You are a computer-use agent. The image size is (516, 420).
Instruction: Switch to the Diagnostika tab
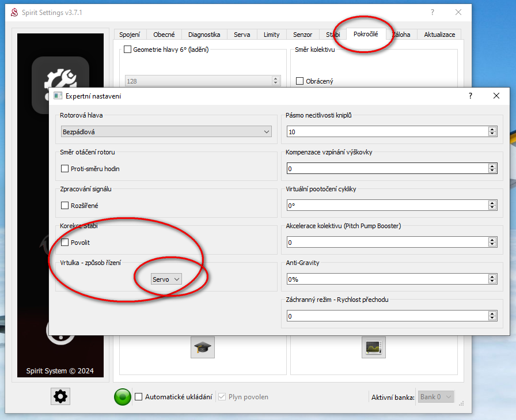coord(204,35)
